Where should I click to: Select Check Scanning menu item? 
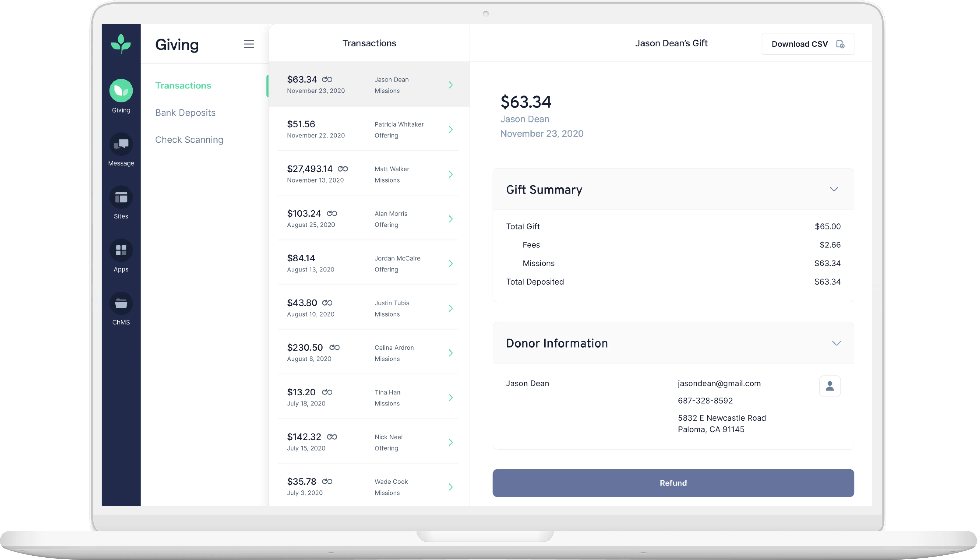coord(189,140)
